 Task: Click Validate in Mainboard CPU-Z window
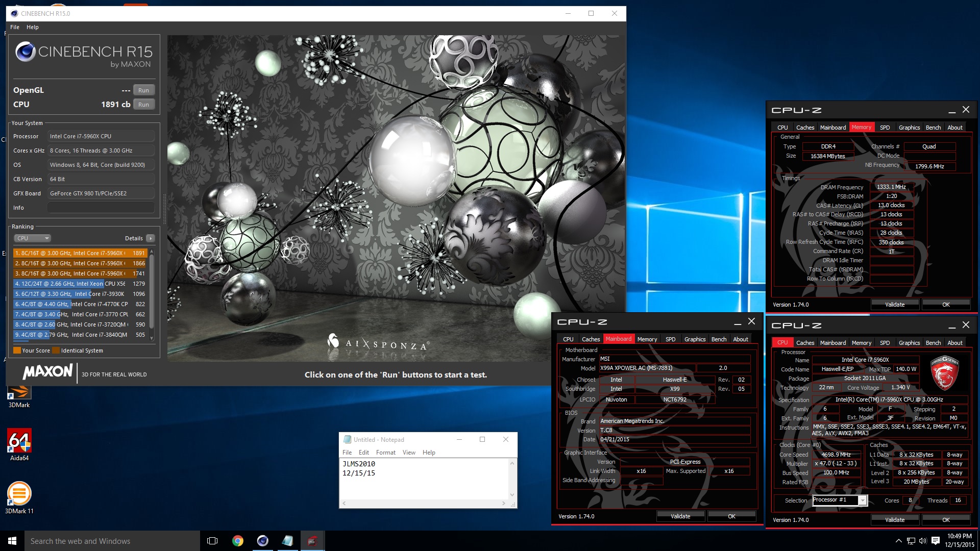(x=680, y=516)
